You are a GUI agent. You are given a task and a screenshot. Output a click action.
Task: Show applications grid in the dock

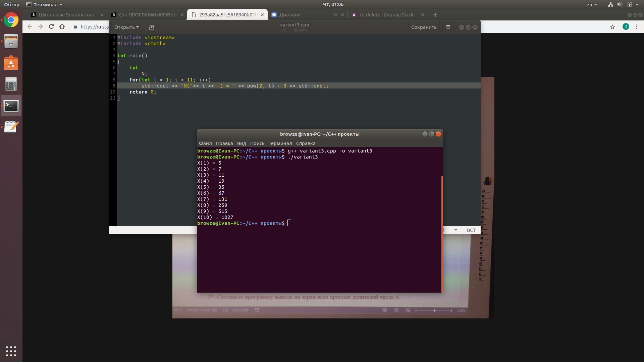click(x=11, y=351)
